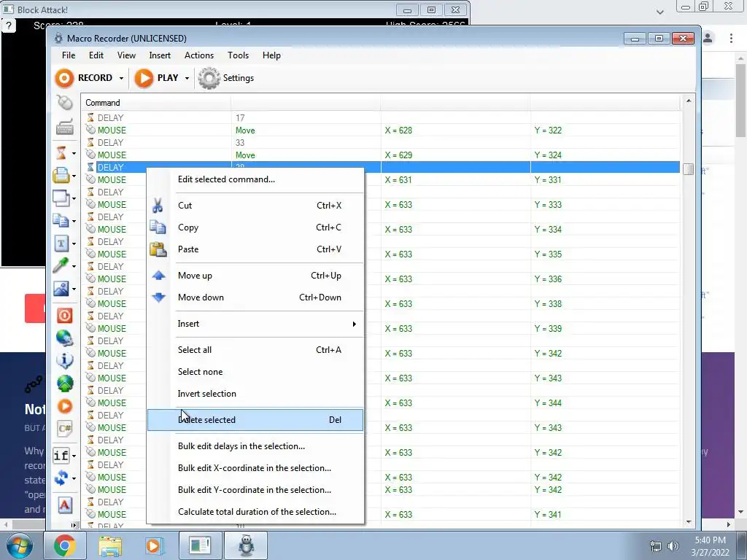This screenshot has width=747, height=560.
Task: Open the Tools menu
Action: pyautogui.click(x=239, y=55)
